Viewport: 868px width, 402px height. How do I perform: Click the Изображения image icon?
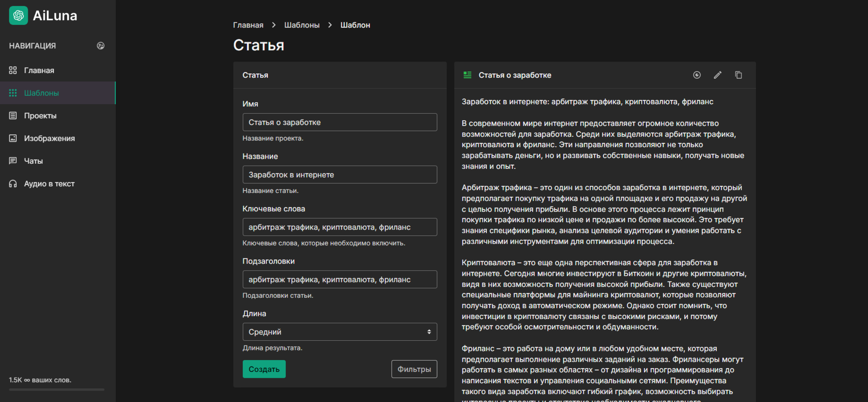point(13,138)
